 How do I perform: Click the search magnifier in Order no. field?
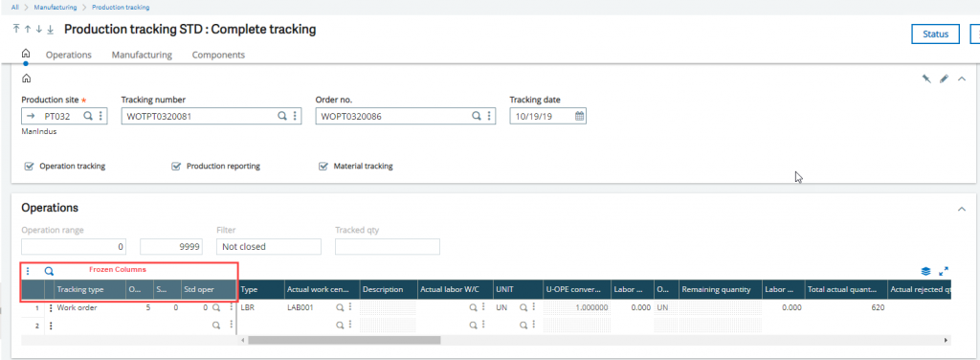tap(477, 116)
